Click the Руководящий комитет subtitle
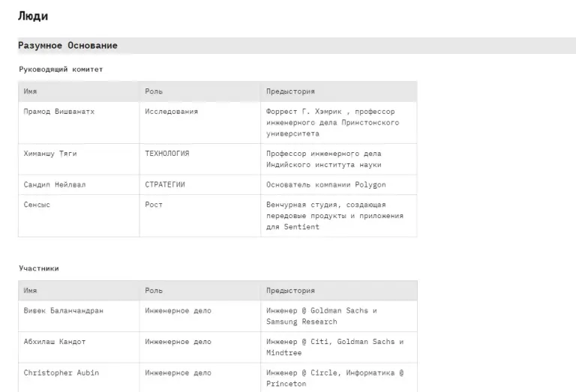This screenshot has width=576, height=392. point(61,70)
